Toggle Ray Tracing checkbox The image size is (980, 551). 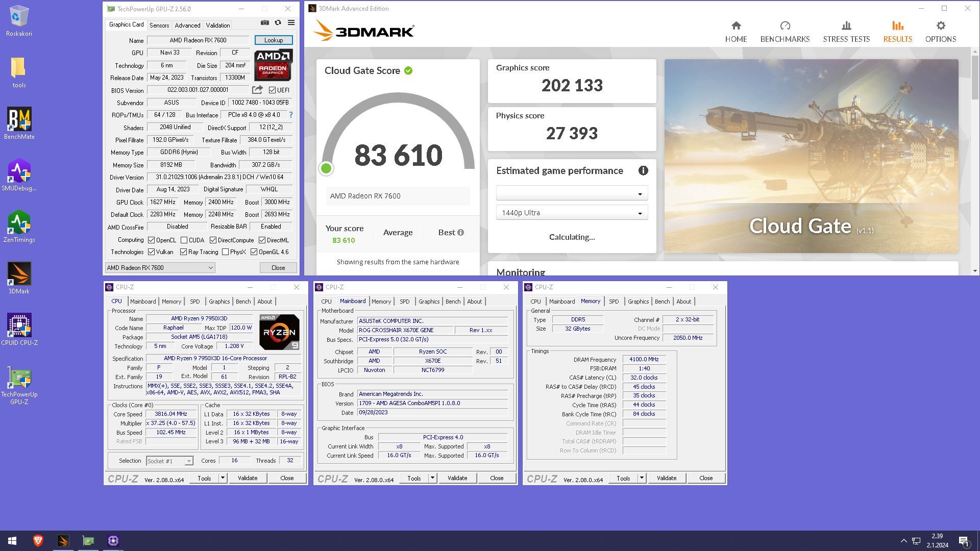click(184, 252)
